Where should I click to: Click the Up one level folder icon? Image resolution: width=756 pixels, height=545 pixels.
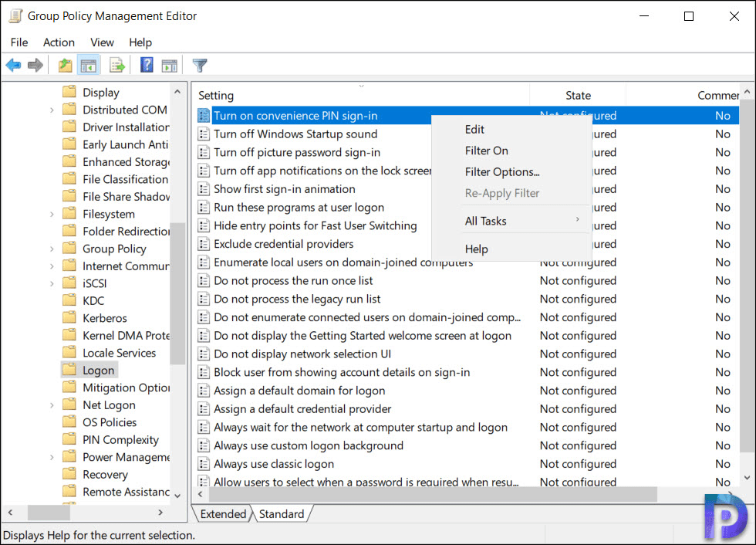click(65, 65)
